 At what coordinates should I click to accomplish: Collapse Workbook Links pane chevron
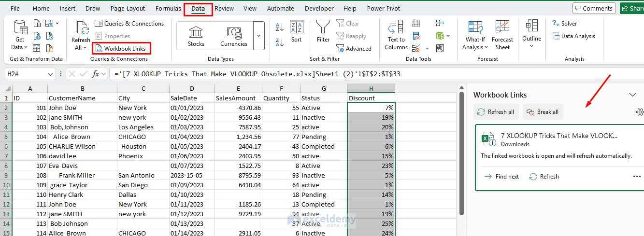tap(632, 95)
